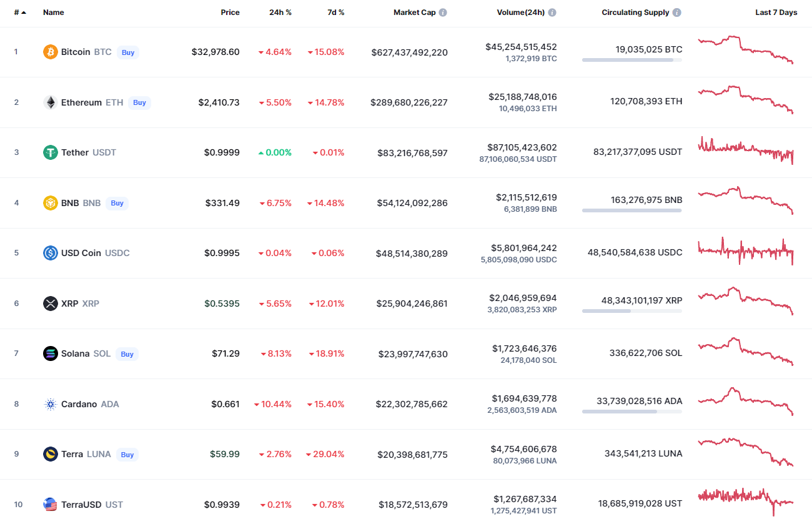The image size is (812, 524).
Task: Open the Volume(24h) info tooltip
Action: [x=552, y=12]
